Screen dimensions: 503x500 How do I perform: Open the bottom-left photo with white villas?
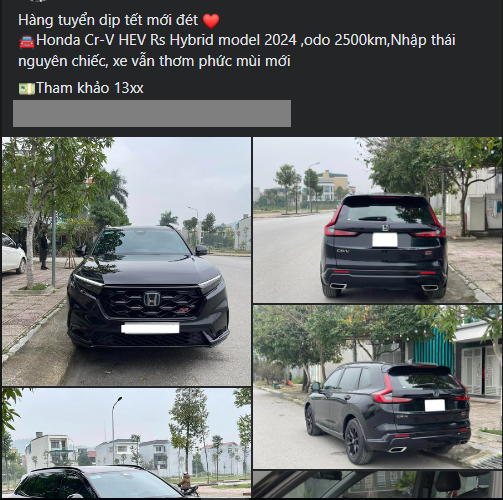126,443
